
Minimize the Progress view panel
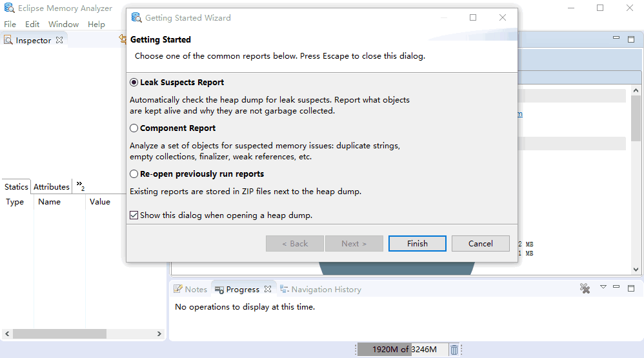pos(616,286)
